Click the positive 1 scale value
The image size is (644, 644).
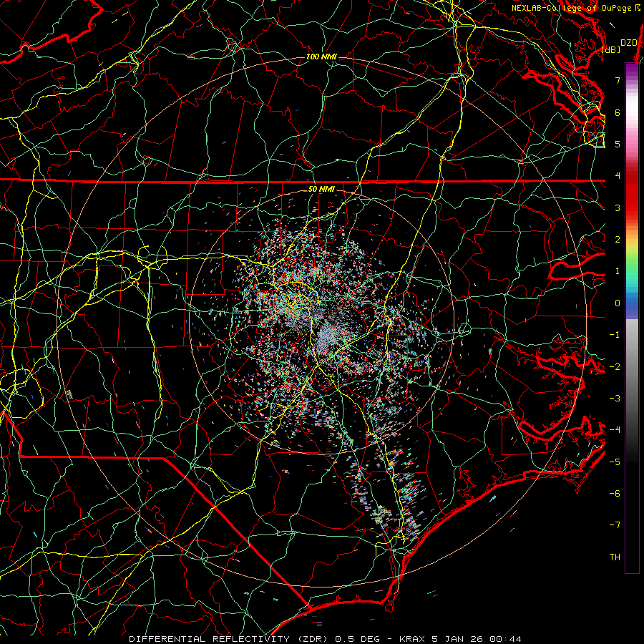pos(618,271)
